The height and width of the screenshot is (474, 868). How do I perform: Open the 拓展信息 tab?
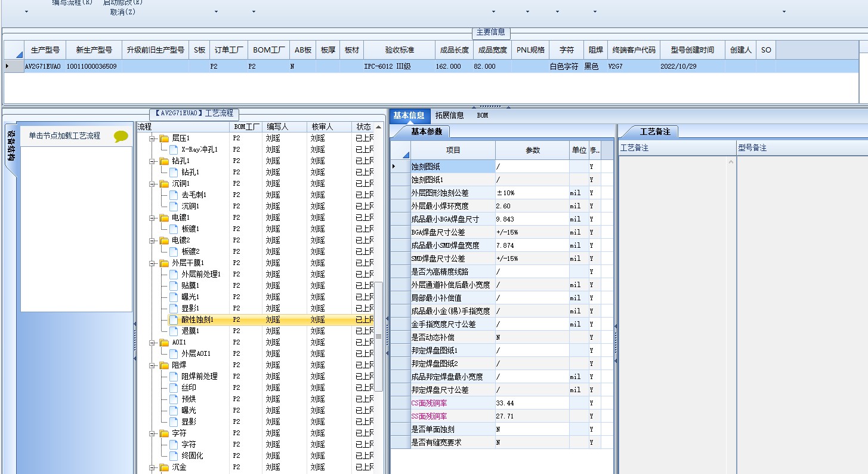[449, 115]
